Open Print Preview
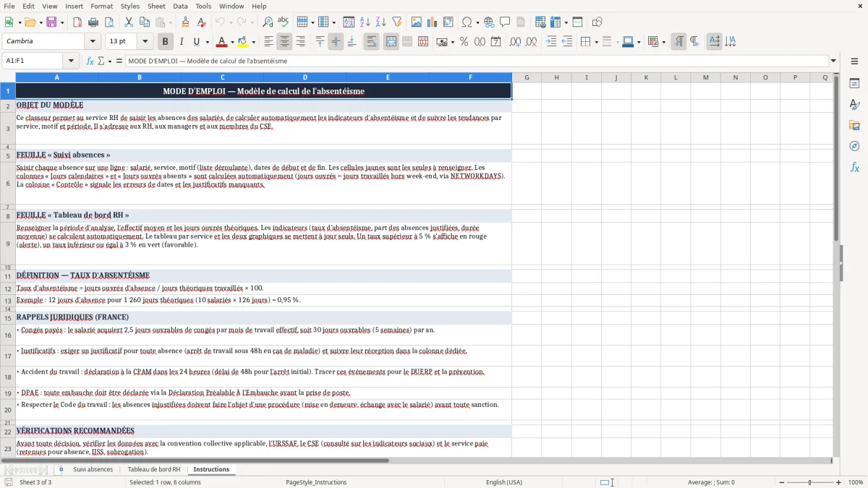The height and width of the screenshot is (488, 868). 109,22
